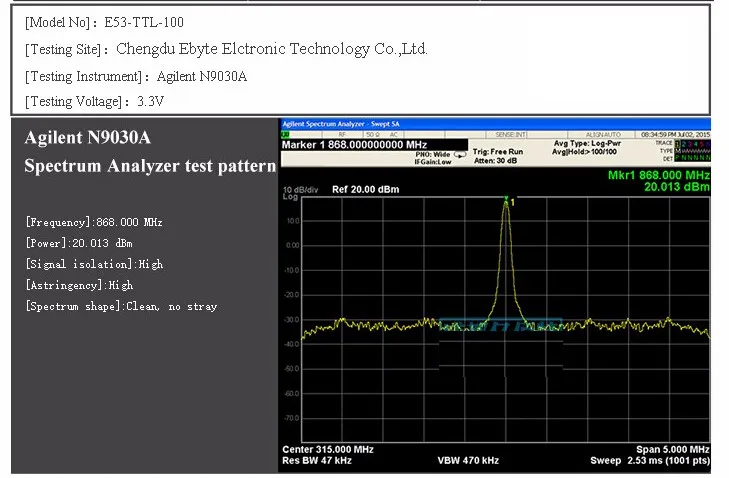729x478 pixels.
Task: Click the Chengdu Ebyte Elctronic Technology Co.,Ltd. text
Action: coord(272,49)
